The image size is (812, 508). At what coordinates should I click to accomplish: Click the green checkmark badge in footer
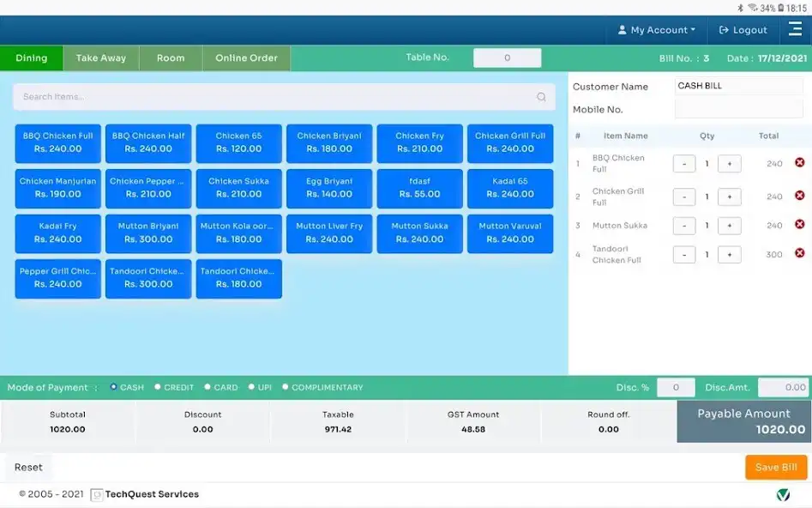pyautogui.click(x=783, y=494)
